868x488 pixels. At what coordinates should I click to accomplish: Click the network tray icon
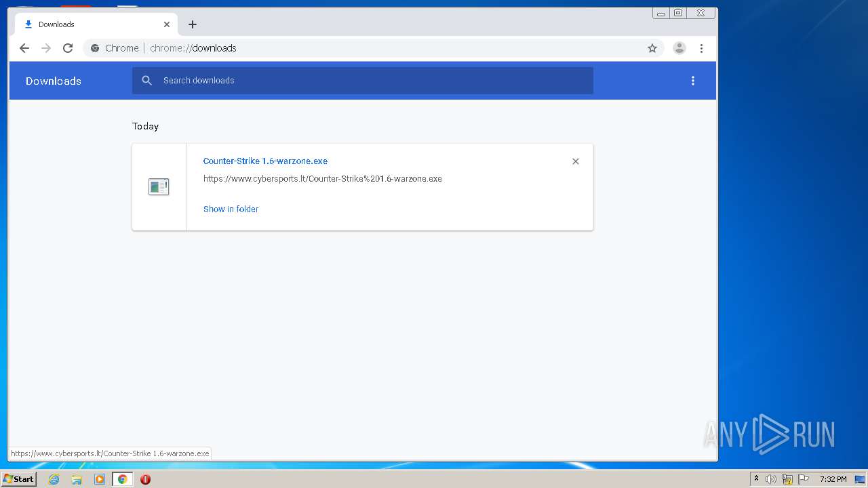[x=787, y=479]
